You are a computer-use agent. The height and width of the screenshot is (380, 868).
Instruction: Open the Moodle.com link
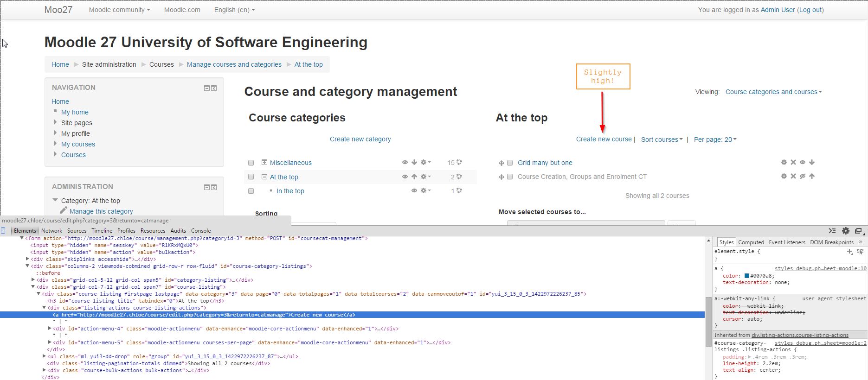pyautogui.click(x=182, y=10)
